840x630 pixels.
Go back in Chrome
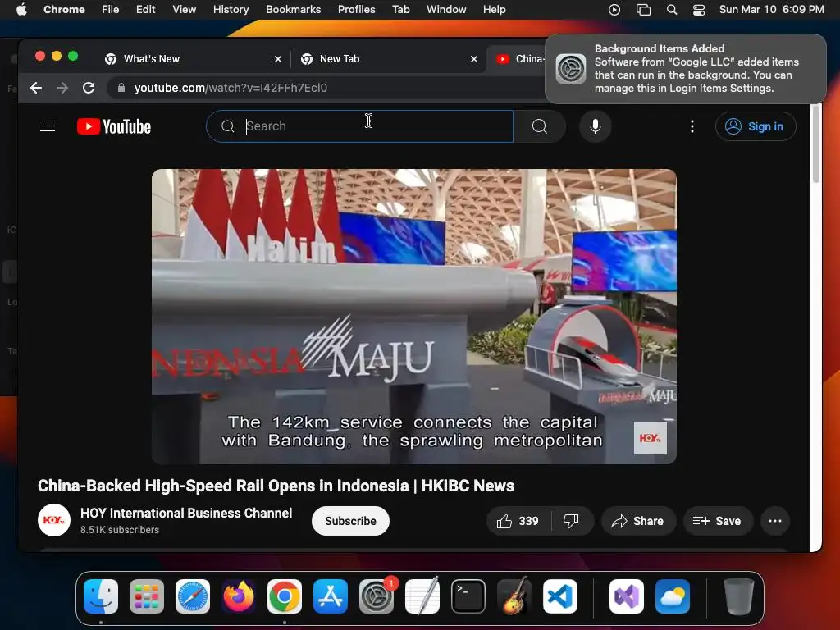[36, 88]
